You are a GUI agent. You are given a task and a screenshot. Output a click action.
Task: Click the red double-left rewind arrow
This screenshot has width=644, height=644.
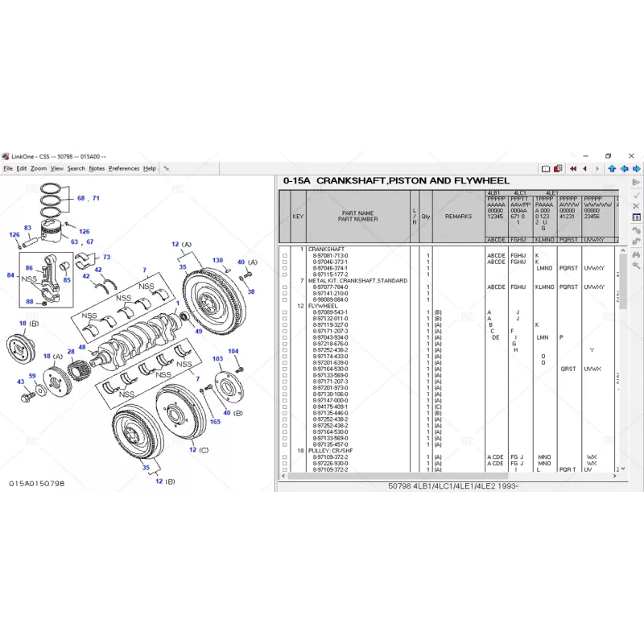[573, 168]
